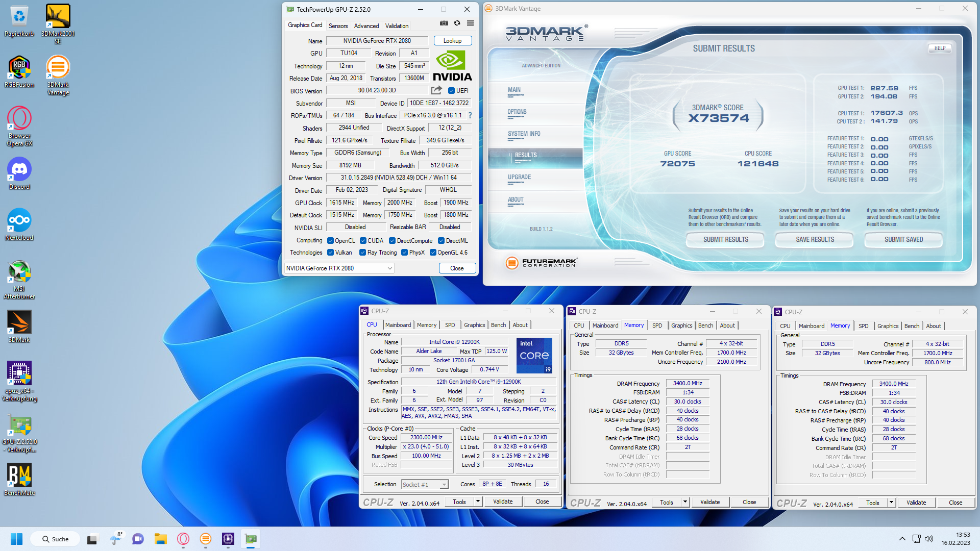Click Lookup button in GPU-Z
The height and width of the screenshot is (551, 980).
[x=452, y=41]
